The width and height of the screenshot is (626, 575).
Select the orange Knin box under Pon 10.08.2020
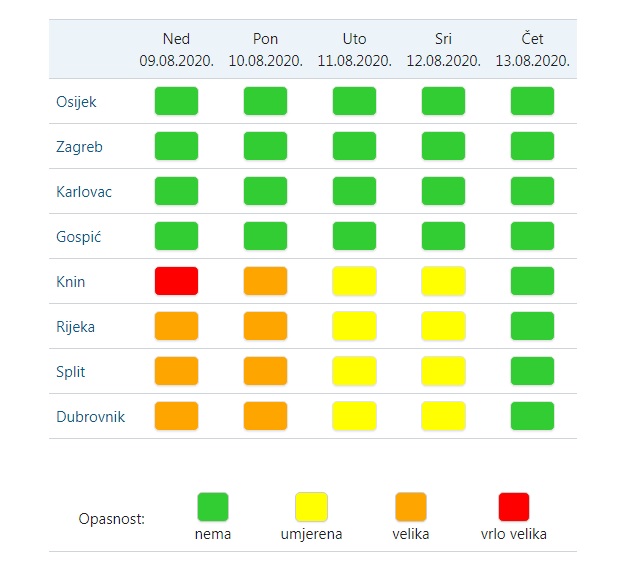coord(265,281)
